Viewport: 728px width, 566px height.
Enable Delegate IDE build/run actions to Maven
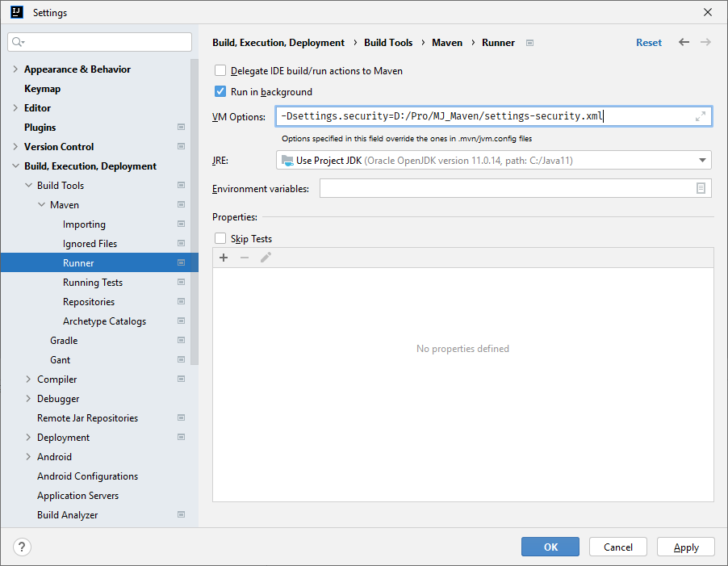pyautogui.click(x=220, y=71)
